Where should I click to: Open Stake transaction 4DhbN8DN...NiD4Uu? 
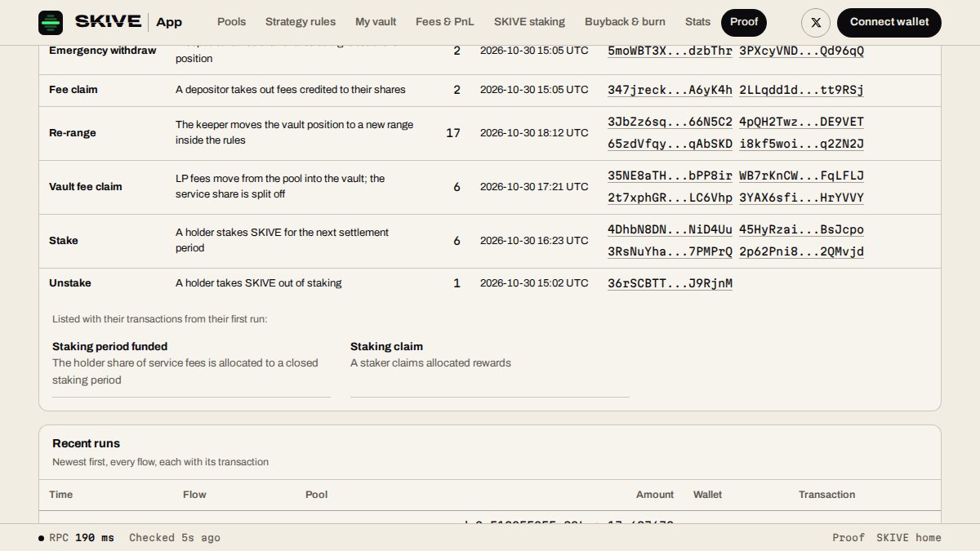670,229
